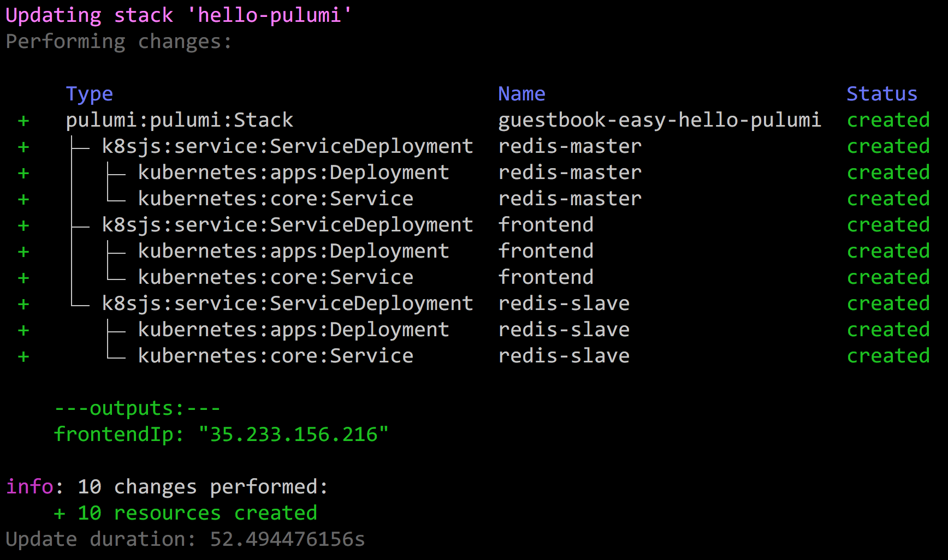The width and height of the screenshot is (948, 560).
Task: Click the plus icon before '10 resources created'
Action: tap(60, 514)
